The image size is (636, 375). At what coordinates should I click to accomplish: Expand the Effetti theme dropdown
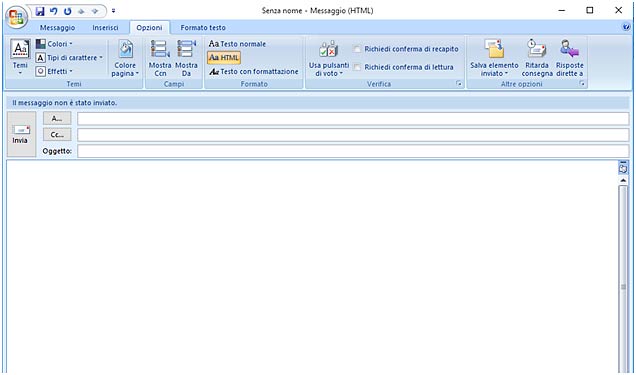(x=54, y=71)
